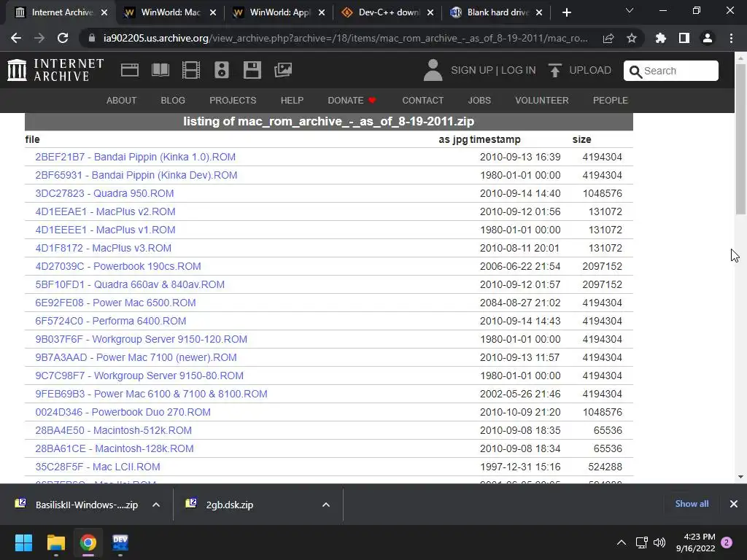Screen dimensions: 747x560
Task: Open Quadra 950.ROM file link
Action: (x=104, y=193)
